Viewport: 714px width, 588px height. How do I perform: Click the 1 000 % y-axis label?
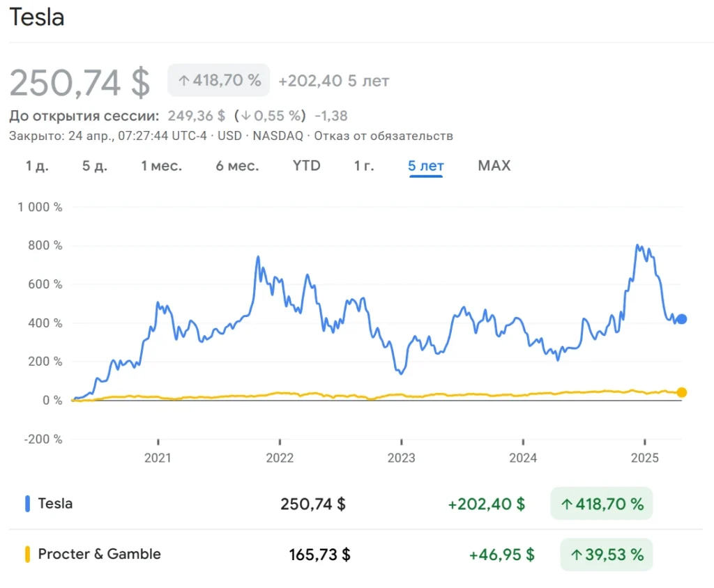tap(40, 207)
